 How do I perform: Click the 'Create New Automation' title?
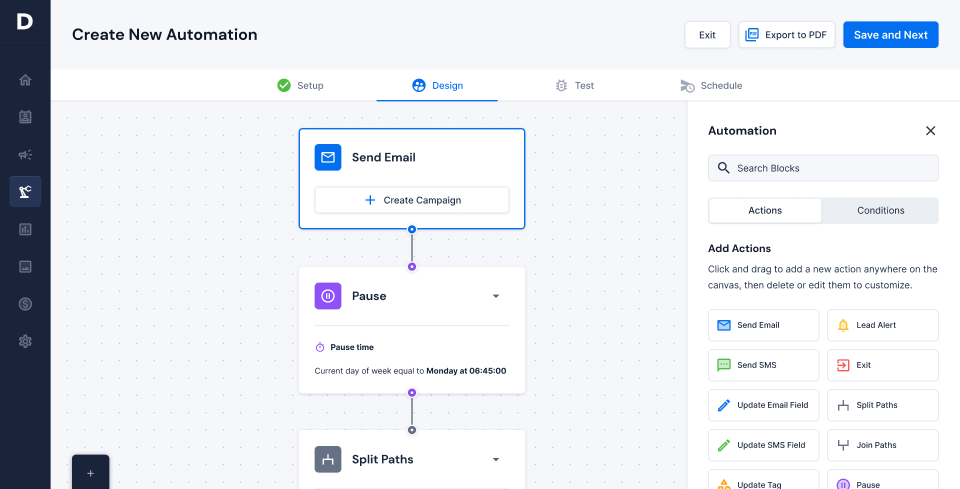[x=165, y=34]
